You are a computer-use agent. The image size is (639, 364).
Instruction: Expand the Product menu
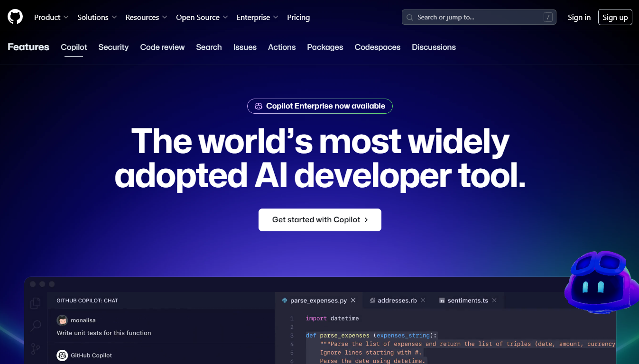pyautogui.click(x=51, y=18)
